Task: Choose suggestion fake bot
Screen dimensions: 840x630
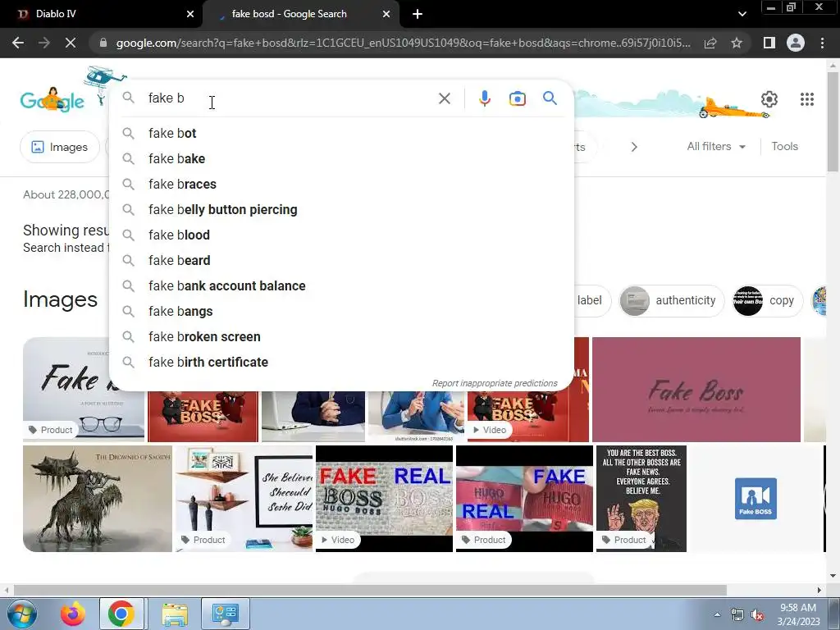Action: coord(342,133)
